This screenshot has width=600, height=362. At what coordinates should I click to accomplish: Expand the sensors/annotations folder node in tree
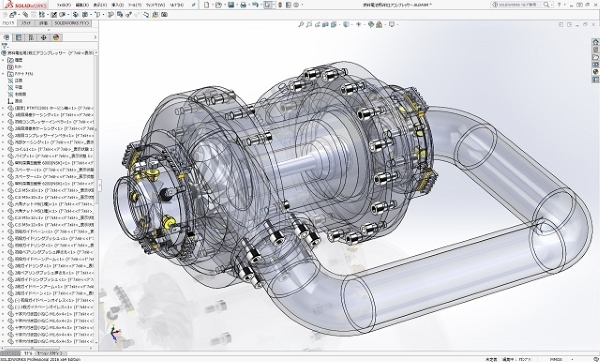(3, 73)
